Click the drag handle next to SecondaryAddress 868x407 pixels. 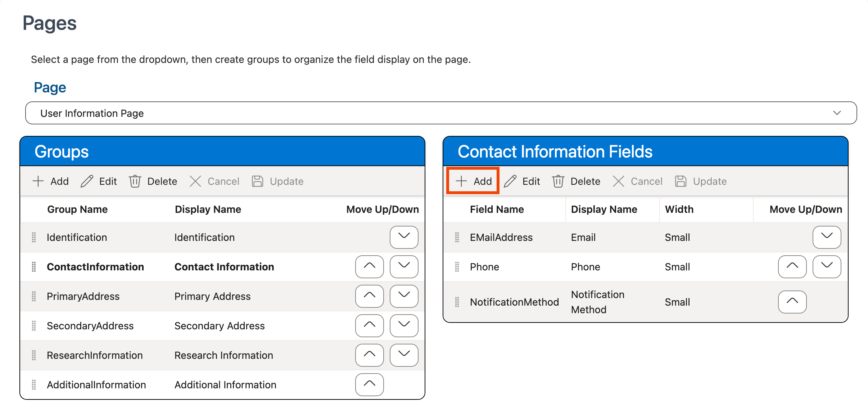[34, 325]
